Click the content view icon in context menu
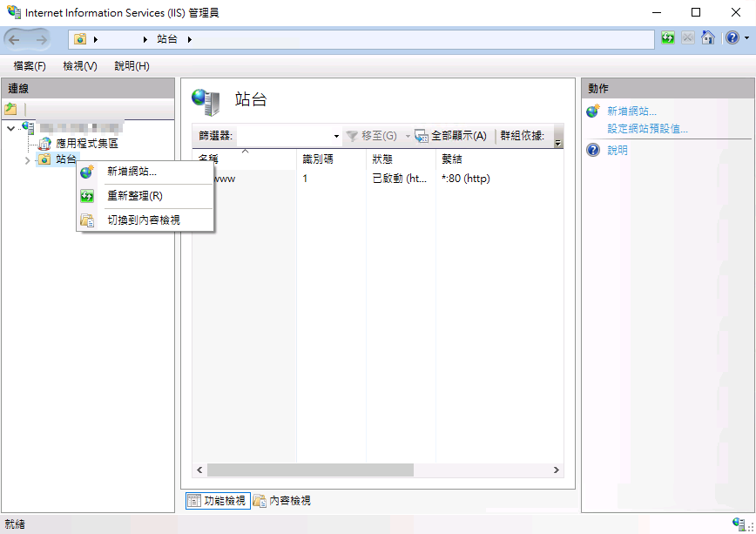 [87, 220]
